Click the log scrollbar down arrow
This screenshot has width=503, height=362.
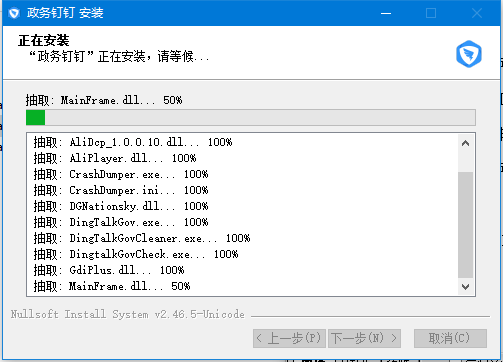point(466,286)
